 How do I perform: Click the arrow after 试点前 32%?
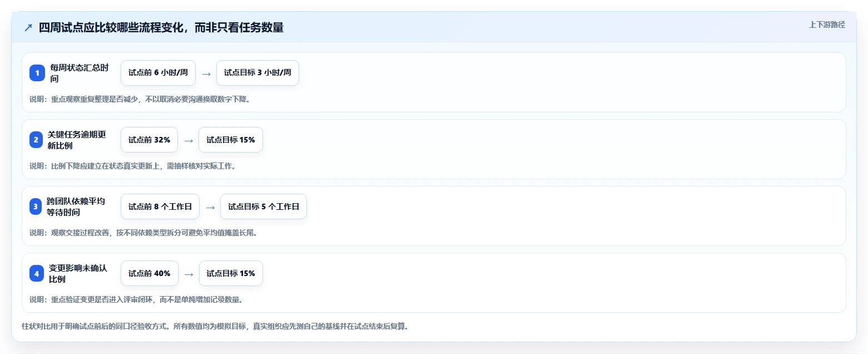coord(189,140)
